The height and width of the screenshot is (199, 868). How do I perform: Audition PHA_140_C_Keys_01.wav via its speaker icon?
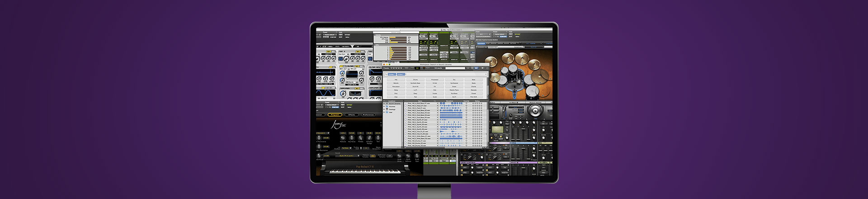tap(438, 105)
